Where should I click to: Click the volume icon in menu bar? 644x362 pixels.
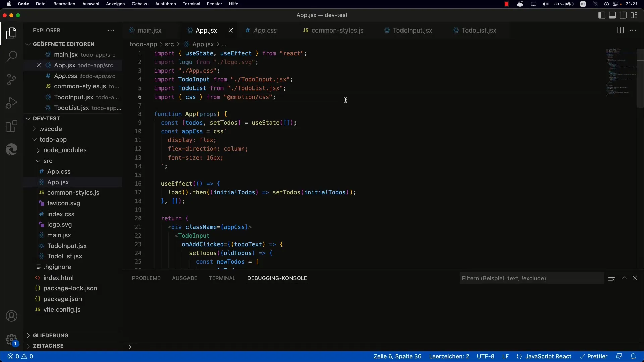coord(545,4)
